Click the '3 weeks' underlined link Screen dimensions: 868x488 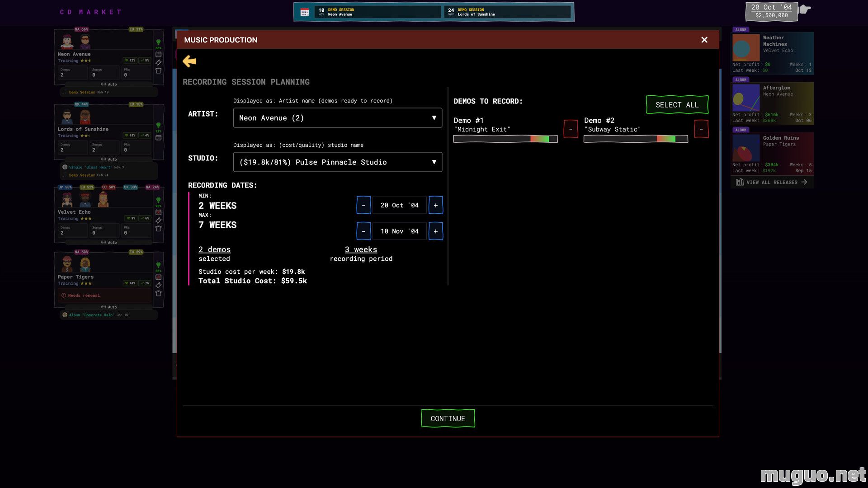coord(361,249)
